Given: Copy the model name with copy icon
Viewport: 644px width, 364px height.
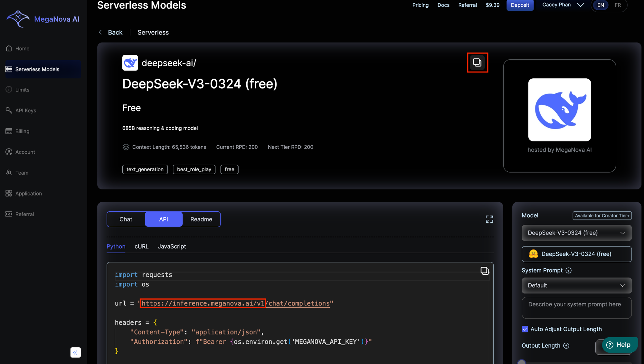Looking at the screenshot, I should point(477,62).
